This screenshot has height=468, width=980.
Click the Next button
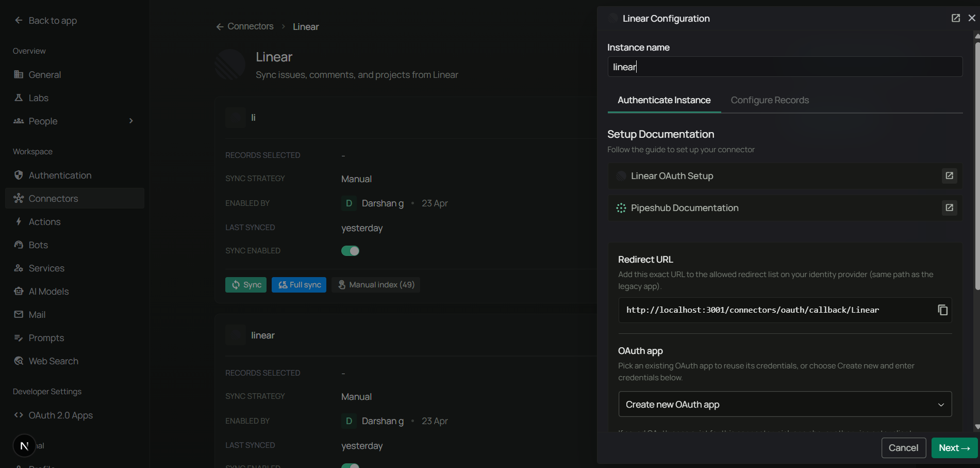tap(954, 448)
